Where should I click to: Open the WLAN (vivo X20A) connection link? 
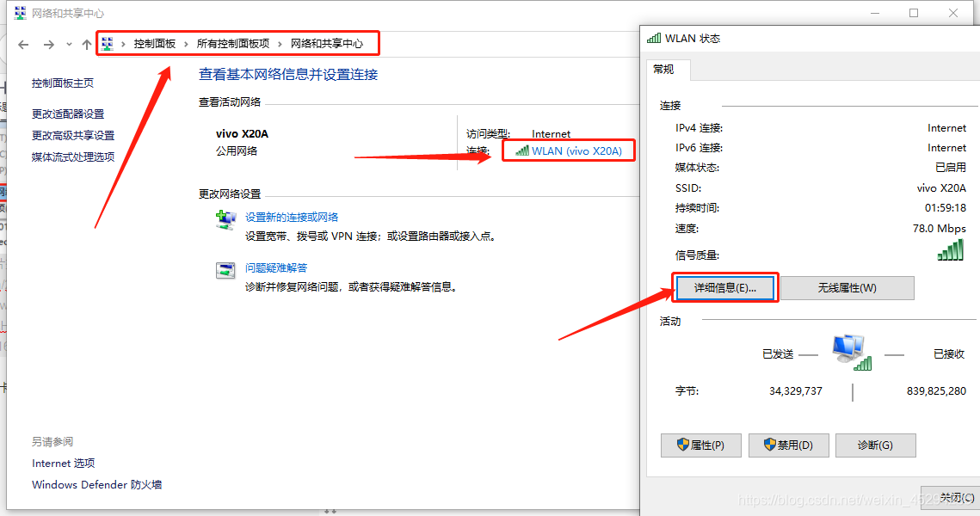[576, 150]
